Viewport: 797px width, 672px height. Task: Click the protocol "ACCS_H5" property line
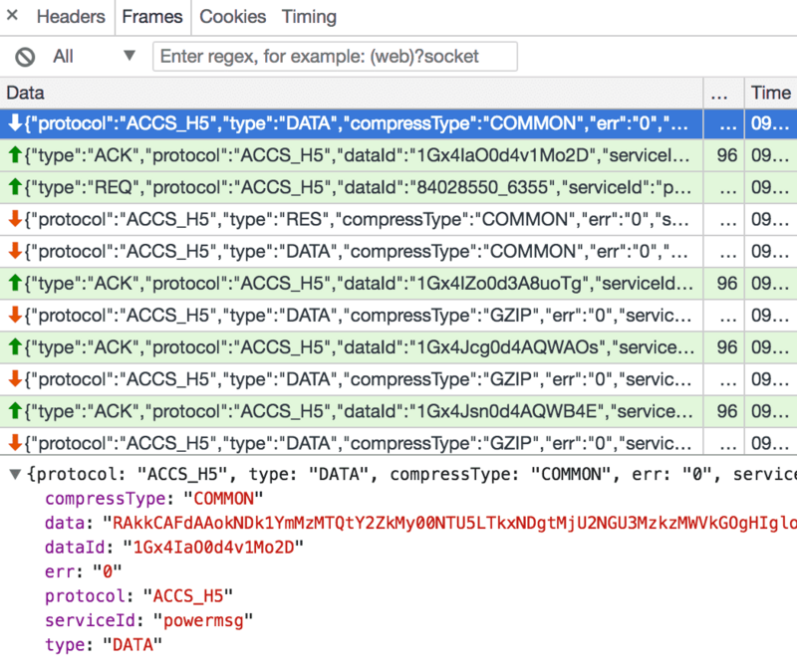click(138, 595)
